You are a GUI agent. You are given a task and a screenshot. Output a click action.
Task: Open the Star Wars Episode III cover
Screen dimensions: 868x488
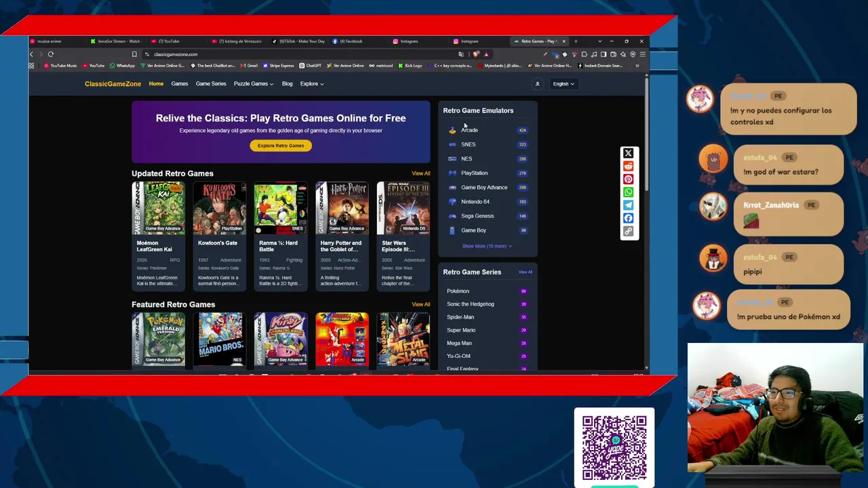[x=403, y=208]
